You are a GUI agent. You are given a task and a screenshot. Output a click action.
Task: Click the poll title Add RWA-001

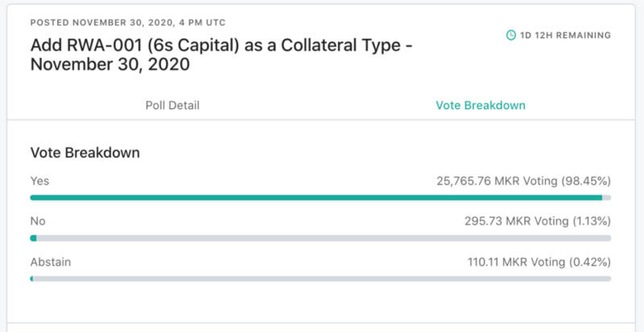pyautogui.click(x=221, y=55)
